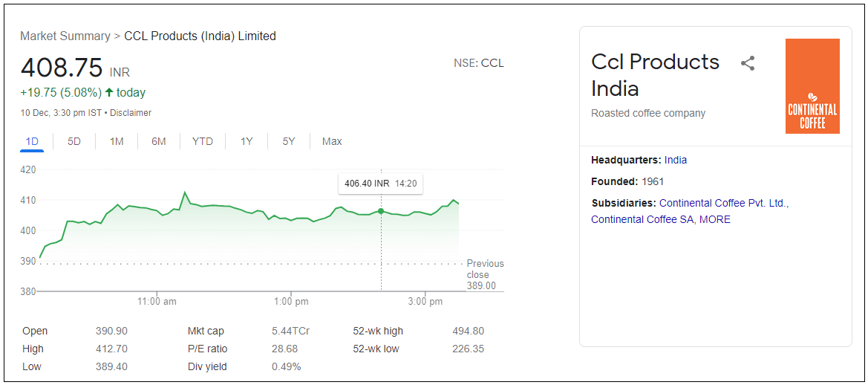868x385 pixels.
Task: Open Continental Coffee Pvt. Ltd. subsidiary link
Action: tap(723, 203)
